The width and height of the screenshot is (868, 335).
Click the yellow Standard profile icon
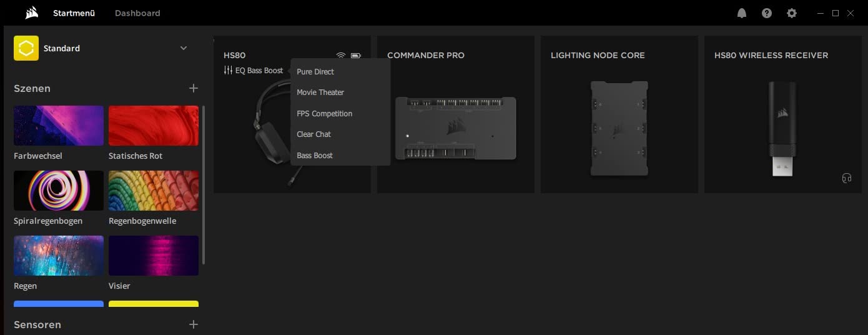(26, 48)
